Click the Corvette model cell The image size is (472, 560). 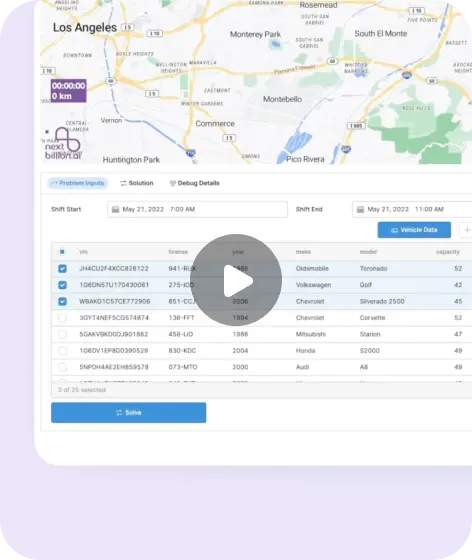coord(372,318)
